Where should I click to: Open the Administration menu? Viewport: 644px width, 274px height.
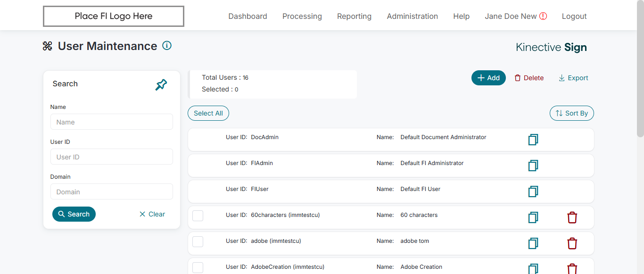click(412, 16)
